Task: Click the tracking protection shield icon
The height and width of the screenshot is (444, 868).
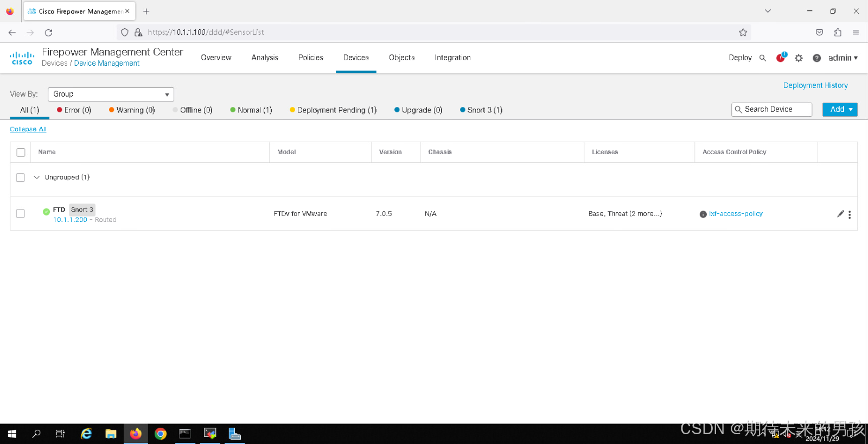Action: point(125,33)
